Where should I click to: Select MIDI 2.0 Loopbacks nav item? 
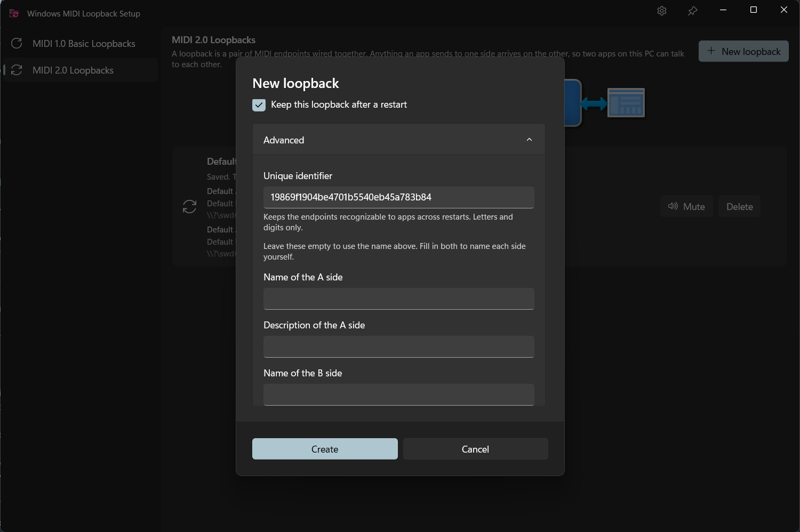(x=80, y=70)
